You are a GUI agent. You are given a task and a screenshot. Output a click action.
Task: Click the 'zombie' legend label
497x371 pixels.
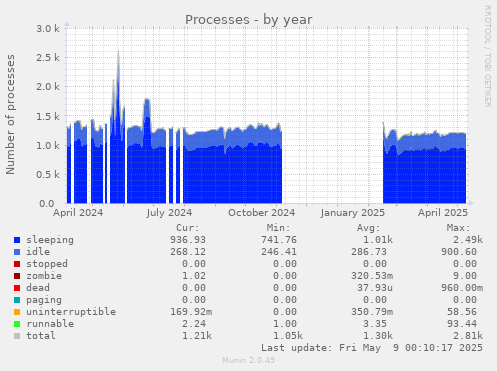[44, 276]
